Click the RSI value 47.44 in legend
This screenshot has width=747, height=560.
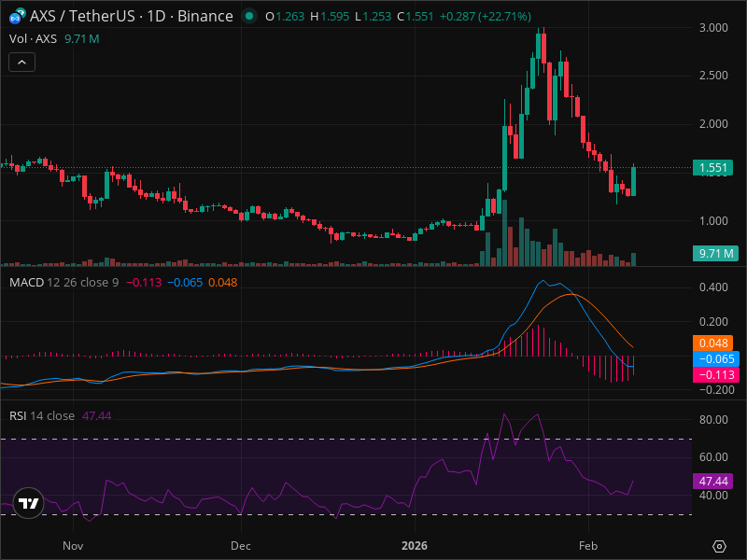[x=97, y=415]
